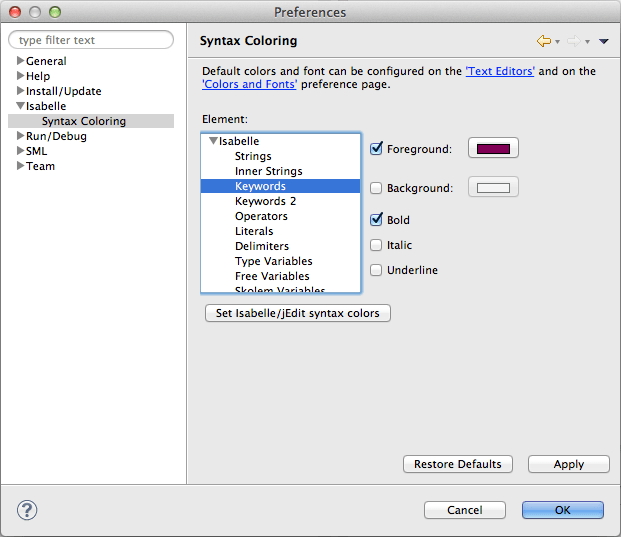Open the forward history dropdown arrow
Image resolution: width=621 pixels, height=537 pixels.
click(587, 42)
